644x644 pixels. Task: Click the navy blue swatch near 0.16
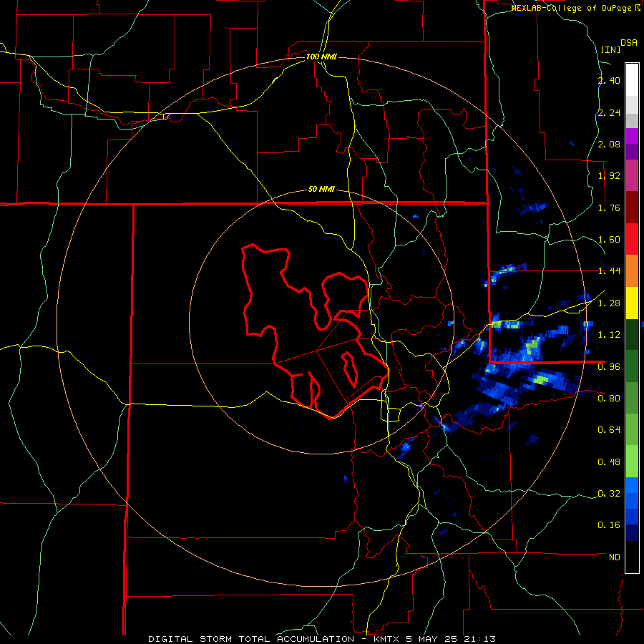point(632,533)
